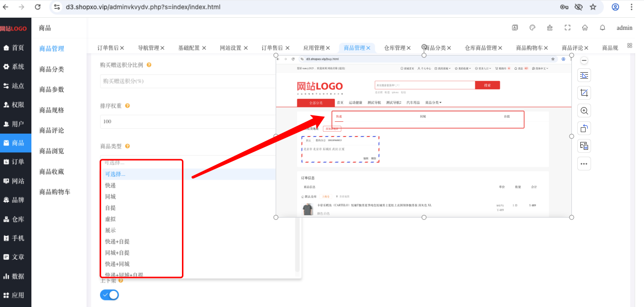Open more image options (three dots)
644x307 pixels.
point(584,164)
